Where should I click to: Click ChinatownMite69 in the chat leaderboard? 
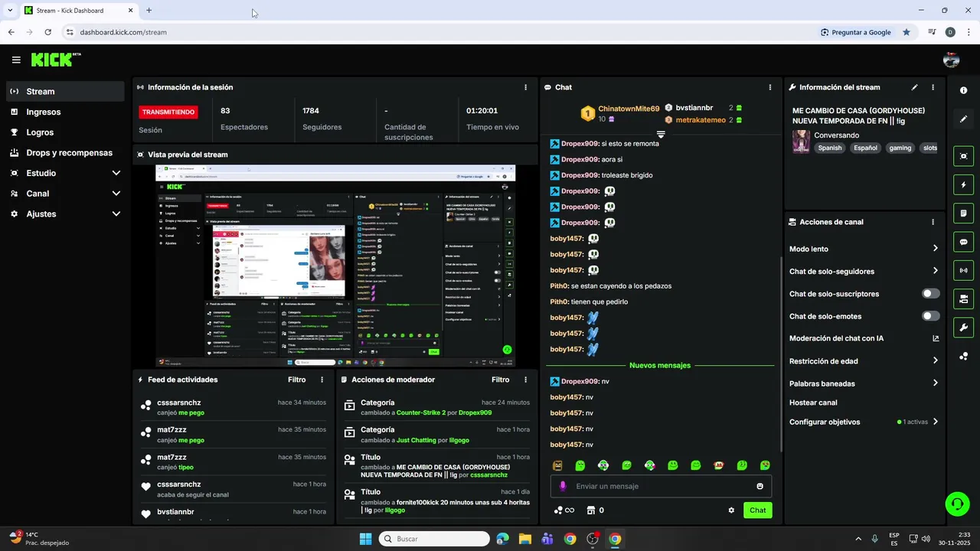click(629, 109)
